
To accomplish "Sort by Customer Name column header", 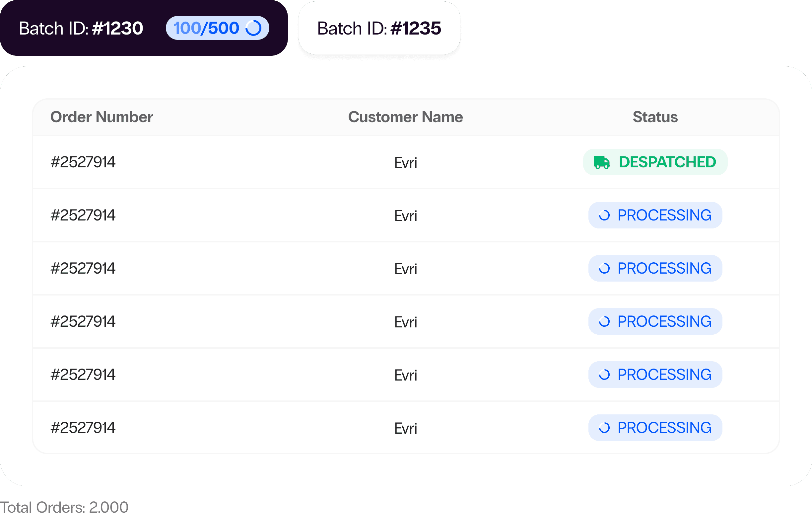I will pyautogui.click(x=405, y=117).
